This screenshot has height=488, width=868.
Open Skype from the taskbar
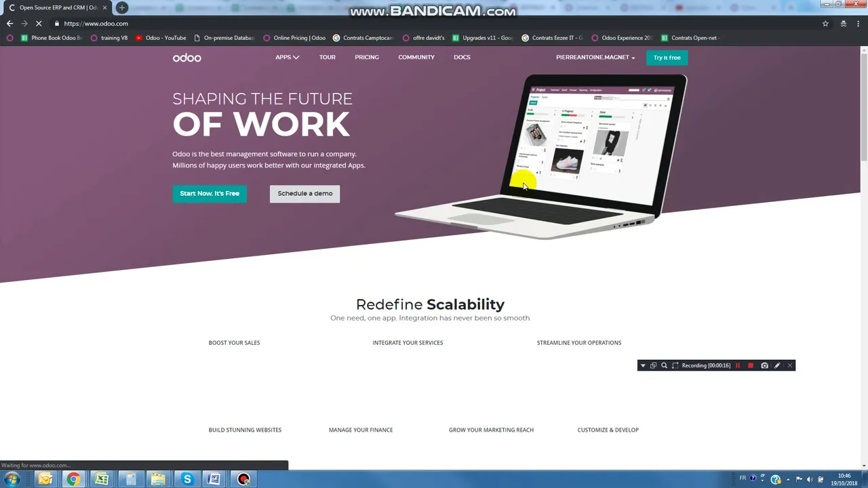click(187, 479)
